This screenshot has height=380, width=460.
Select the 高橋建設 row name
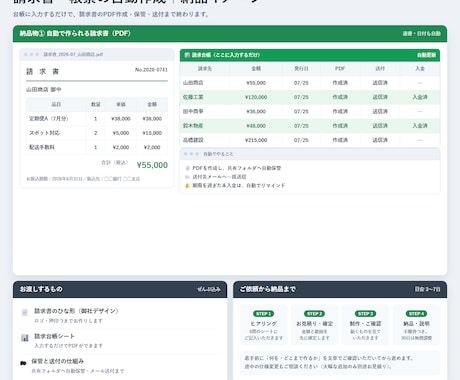pyautogui.click(x=193, y=140)
